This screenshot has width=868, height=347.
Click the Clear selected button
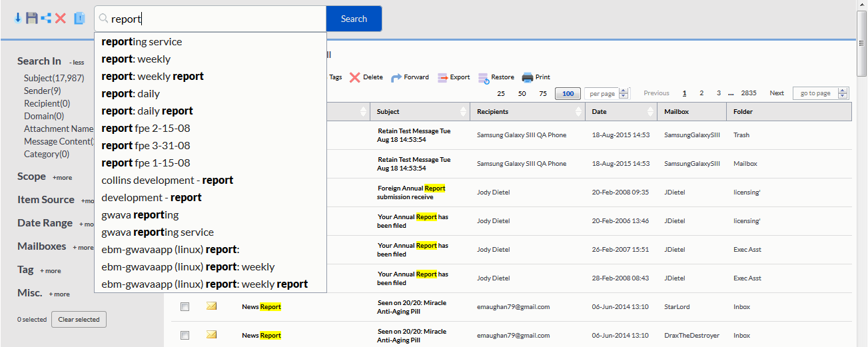point(79,320)
